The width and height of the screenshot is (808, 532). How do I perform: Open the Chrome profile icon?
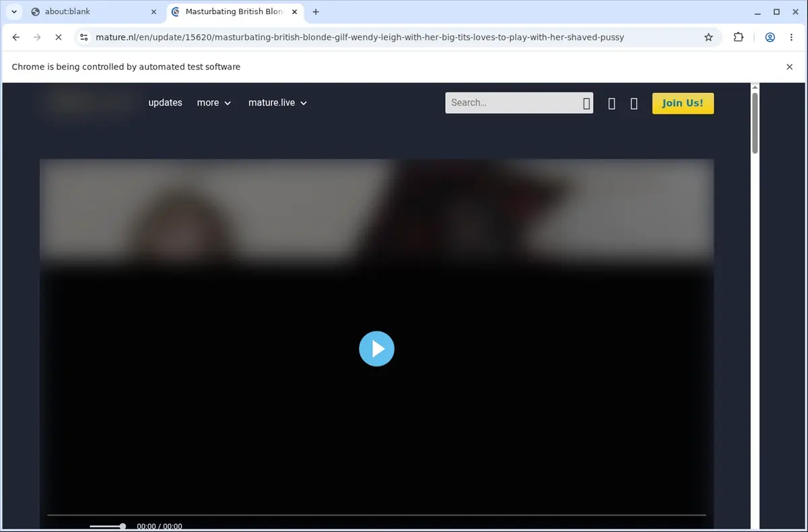click(x=770, y=38)
